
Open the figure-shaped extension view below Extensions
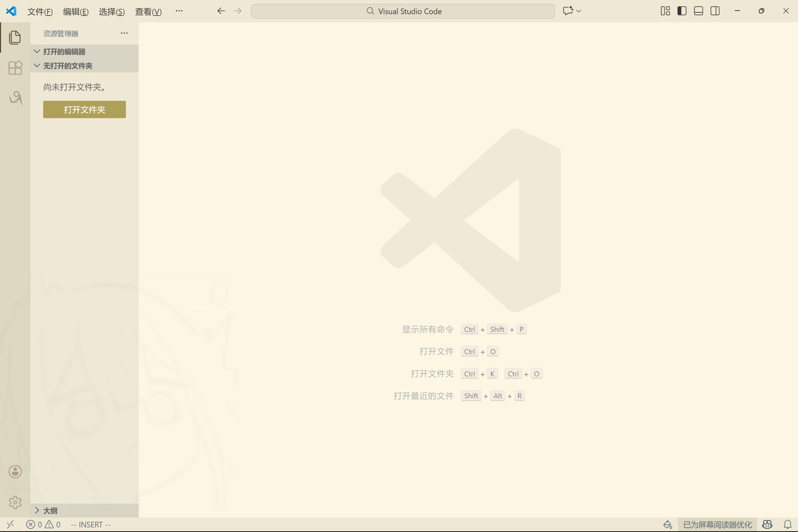[15, 98]
